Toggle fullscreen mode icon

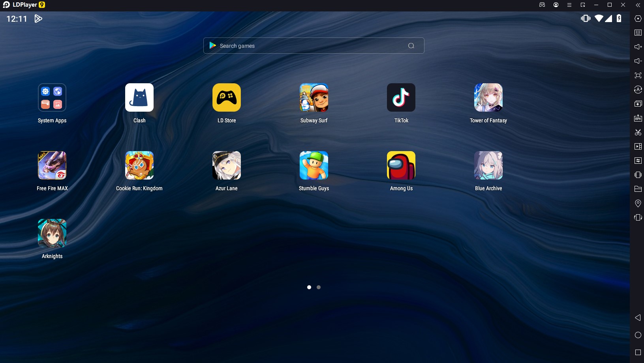(x=638, y=75)
